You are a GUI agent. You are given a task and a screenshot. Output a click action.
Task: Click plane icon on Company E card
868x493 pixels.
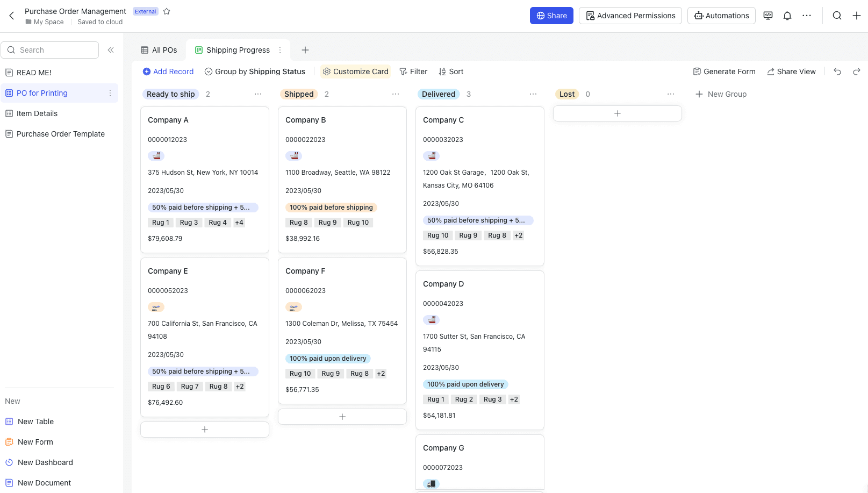click(x=156, y=307)
